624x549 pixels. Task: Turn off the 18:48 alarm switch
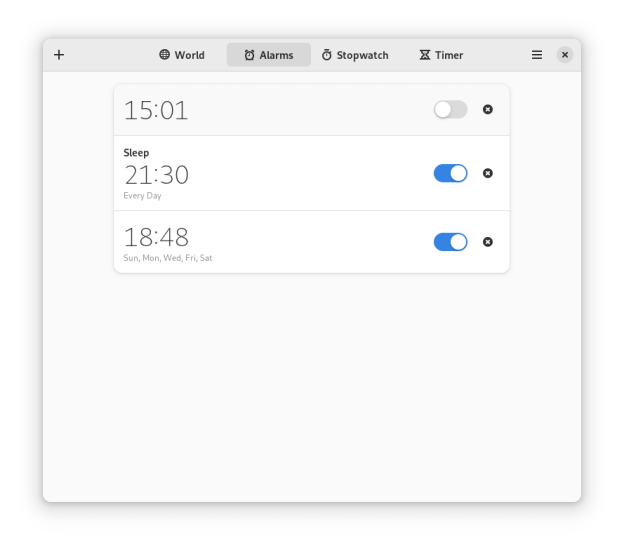450,242
